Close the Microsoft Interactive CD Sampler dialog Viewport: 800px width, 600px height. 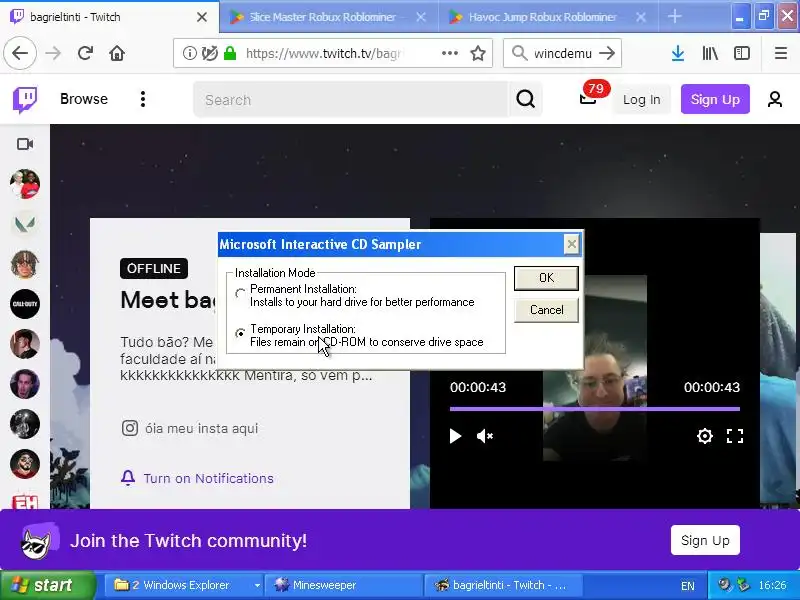point(571,244)
